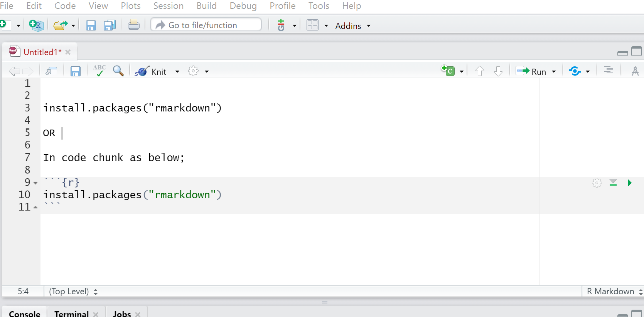Collapse the code chunk at line 9
The width and height of the screenshot is (644, 317).
coord(35,183)
